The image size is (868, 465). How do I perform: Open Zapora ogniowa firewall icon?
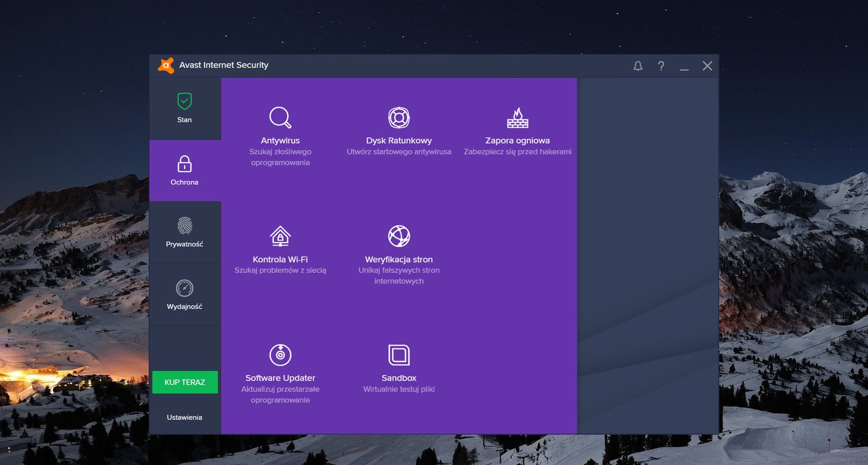click(x=518, y=117)
